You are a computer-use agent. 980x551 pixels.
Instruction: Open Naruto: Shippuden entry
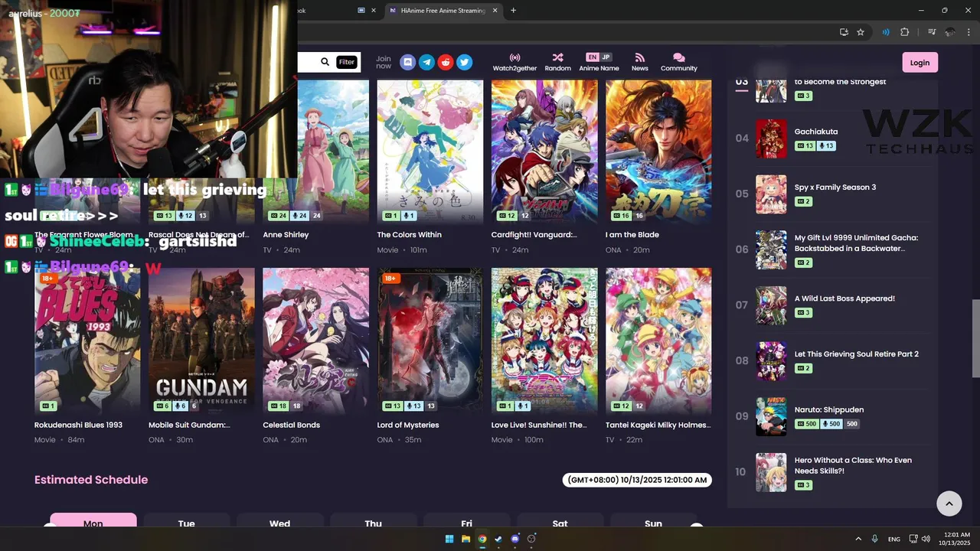(x=829, y=409)
